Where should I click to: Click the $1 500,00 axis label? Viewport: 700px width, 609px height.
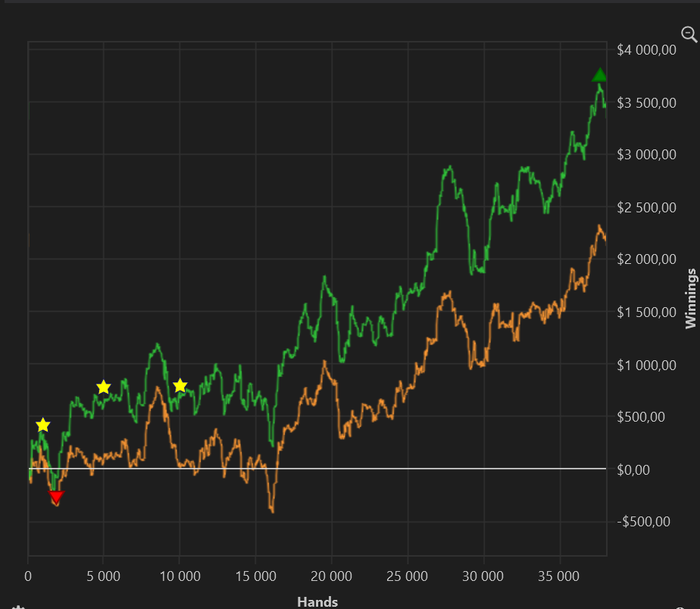click(646, 312)
